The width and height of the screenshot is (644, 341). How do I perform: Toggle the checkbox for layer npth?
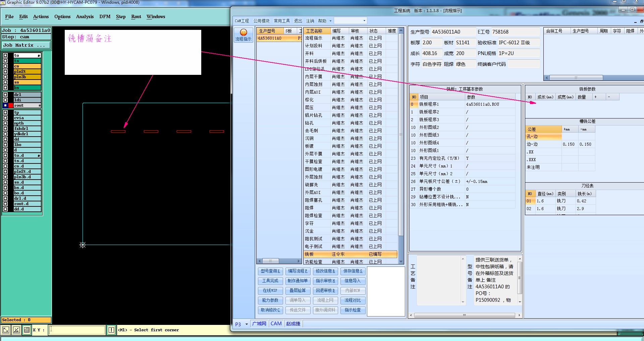click(x=5, y=123)
